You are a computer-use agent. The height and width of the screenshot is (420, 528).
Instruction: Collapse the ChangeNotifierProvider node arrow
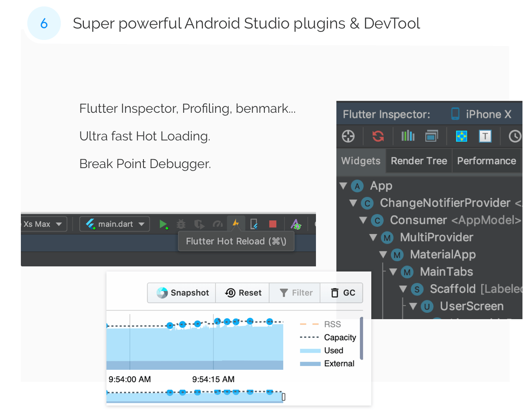tap(353, 203)
